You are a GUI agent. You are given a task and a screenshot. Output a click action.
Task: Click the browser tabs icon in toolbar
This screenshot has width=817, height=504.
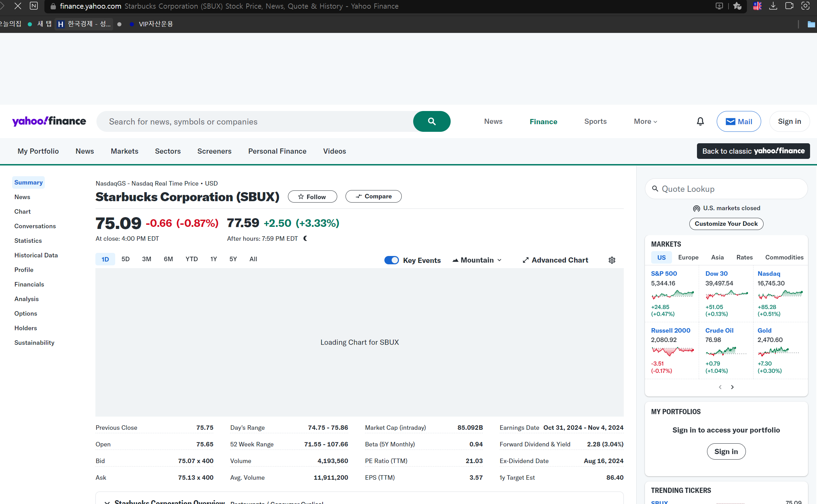(789, 6)
